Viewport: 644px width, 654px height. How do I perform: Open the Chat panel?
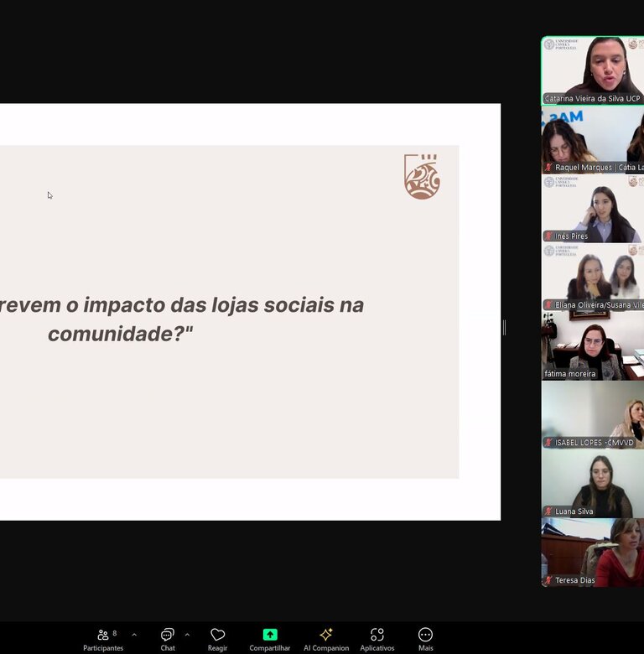click(x=168, y=637)
